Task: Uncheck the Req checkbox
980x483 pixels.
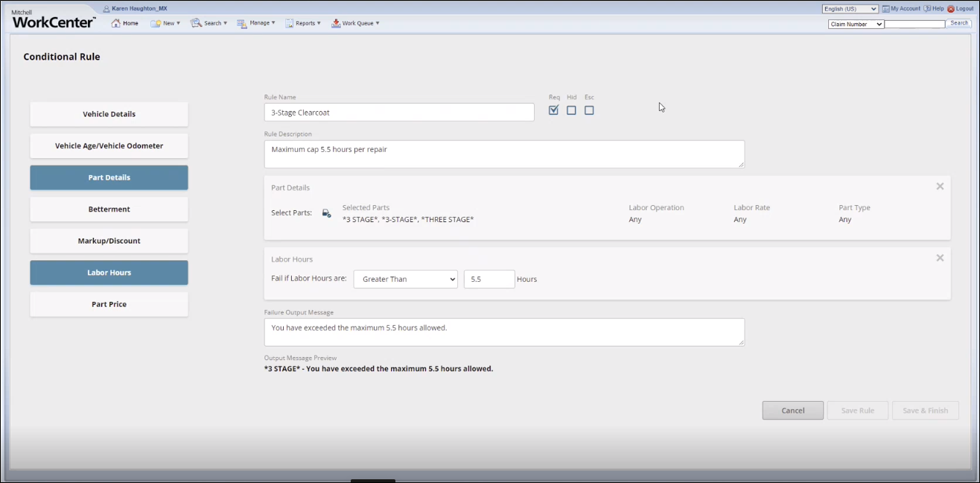Action: click(553, 110)
